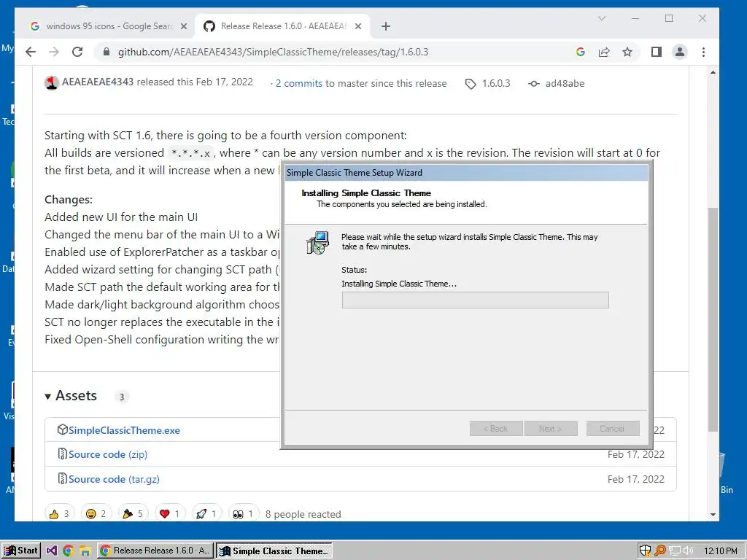Screen dimensions: 747x560
Task: Open AEAEAEAE4343 author profile link
Action: point(98,82)
